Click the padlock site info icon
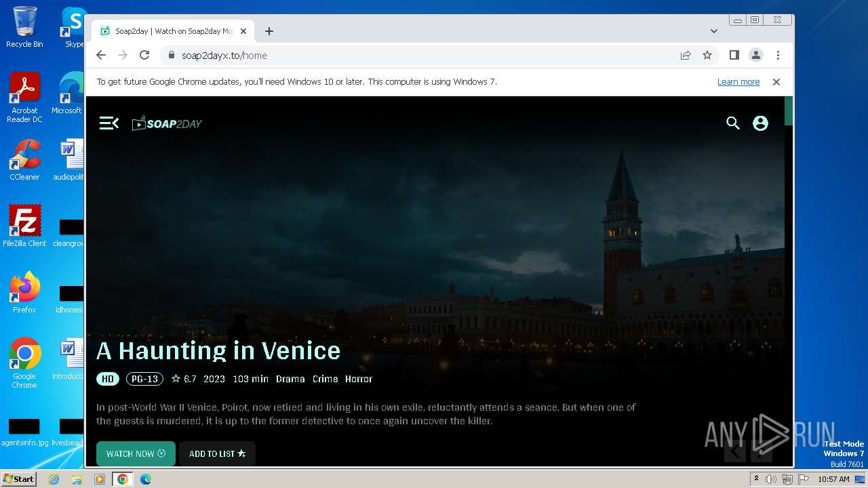Screen dimensions: 868x488 (172, 56)
